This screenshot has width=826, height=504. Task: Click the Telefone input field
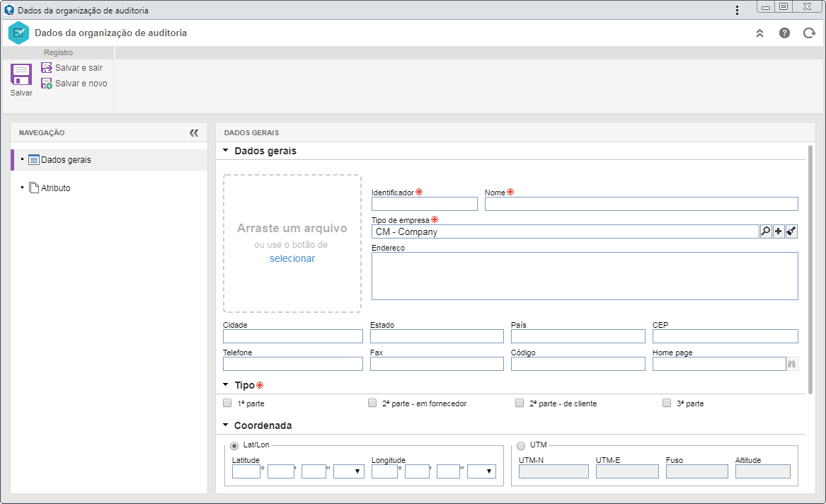click(293, 363)
